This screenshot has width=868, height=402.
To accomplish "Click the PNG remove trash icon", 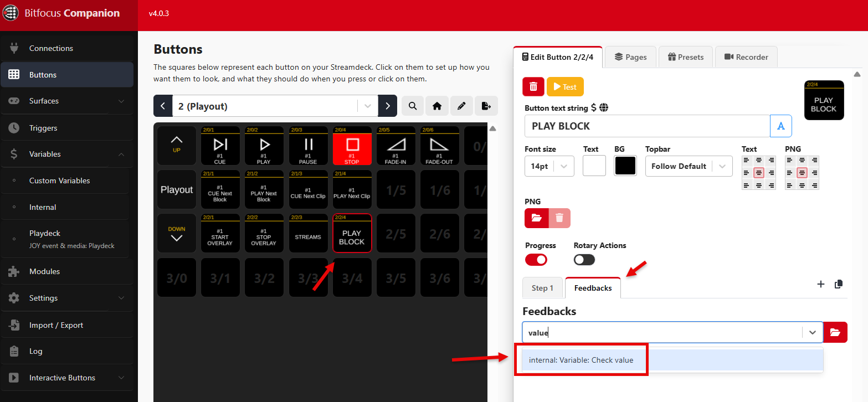I will [x=559, y=218].
